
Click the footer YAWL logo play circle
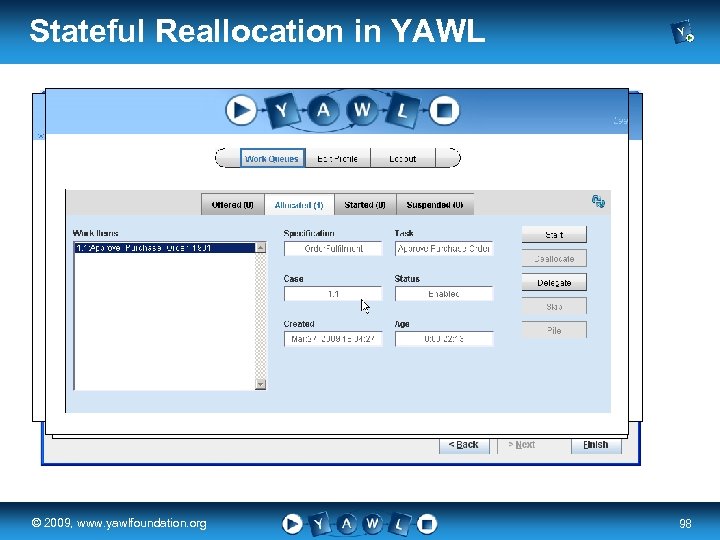coord(292,524)
